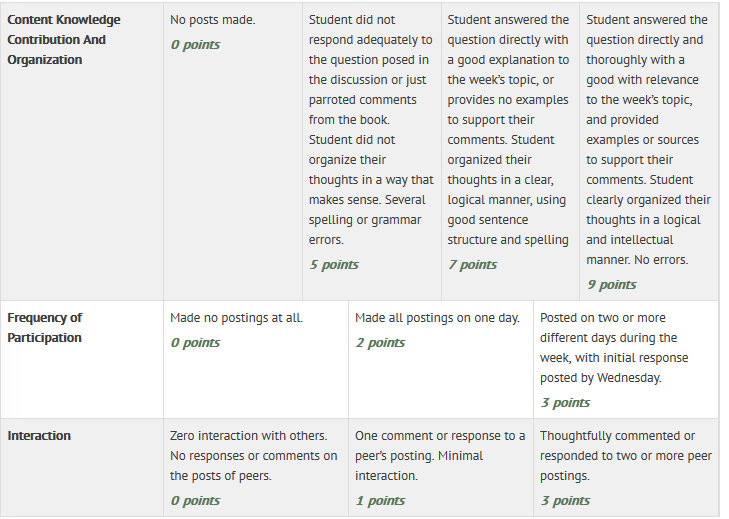
Task: Click "3 points" under the two-peer-postings rating
Action: click(x=565, y=501)
